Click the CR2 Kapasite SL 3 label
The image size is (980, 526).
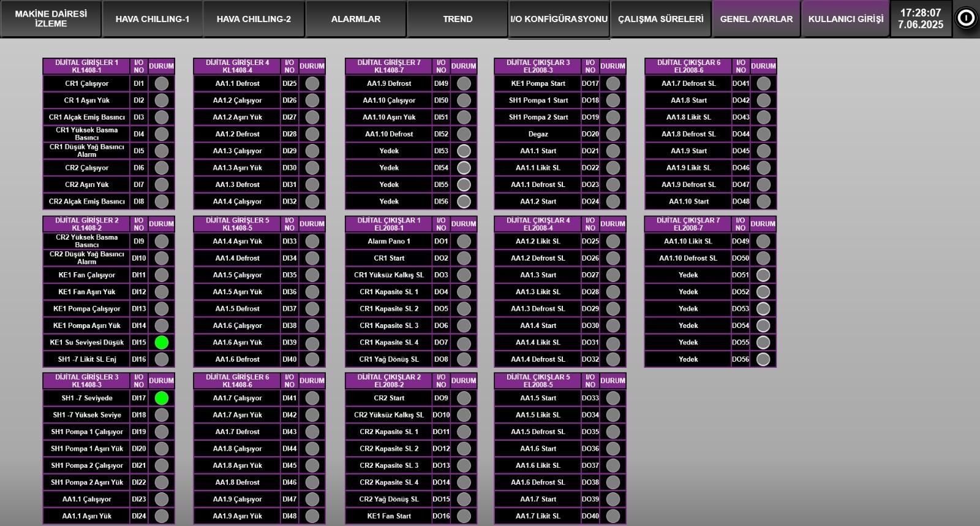pos(389,465)
